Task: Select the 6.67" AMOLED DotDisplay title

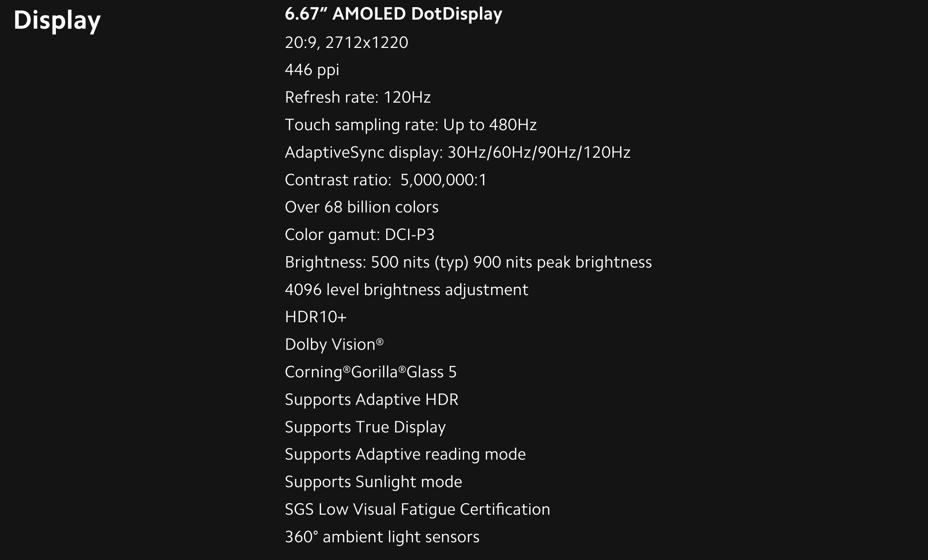Action: pos(393,14)
